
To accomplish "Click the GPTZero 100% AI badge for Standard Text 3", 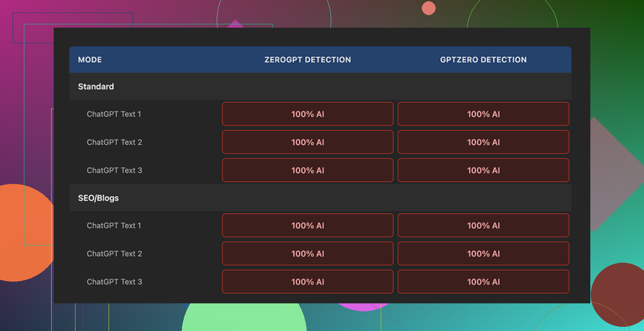I will click(x=483, y=170).
